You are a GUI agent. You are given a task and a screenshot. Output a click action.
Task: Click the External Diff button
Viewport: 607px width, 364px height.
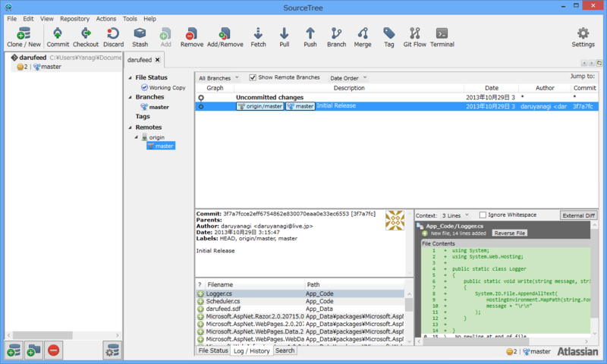(579, 215)
